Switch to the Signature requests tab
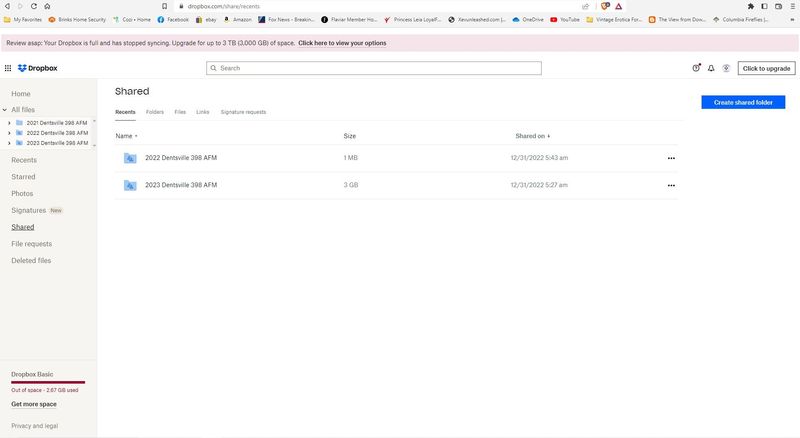Viewport: 800px width, 438px height. tap(243, 112)
